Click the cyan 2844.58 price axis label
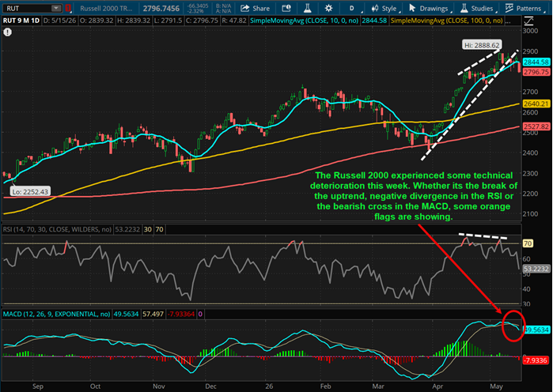Image resolution: width=553 pixels, height=392 pixels. (x=536, y=62)
